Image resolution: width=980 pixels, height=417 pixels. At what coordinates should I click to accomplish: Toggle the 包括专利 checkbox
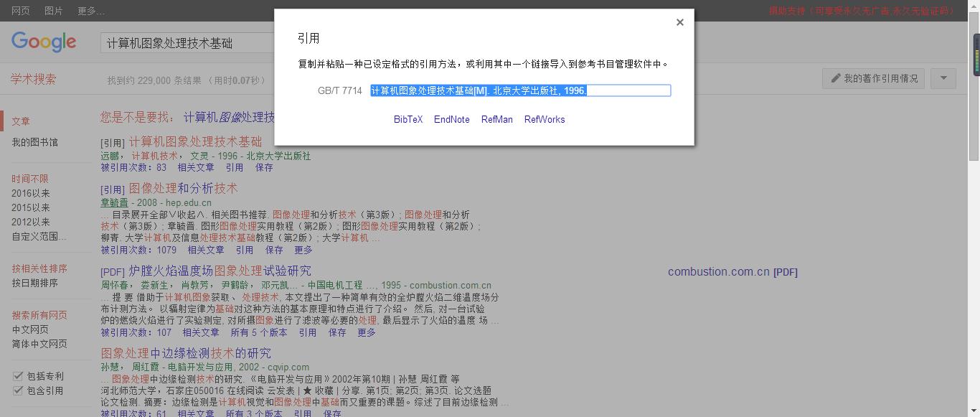(19, 376)
